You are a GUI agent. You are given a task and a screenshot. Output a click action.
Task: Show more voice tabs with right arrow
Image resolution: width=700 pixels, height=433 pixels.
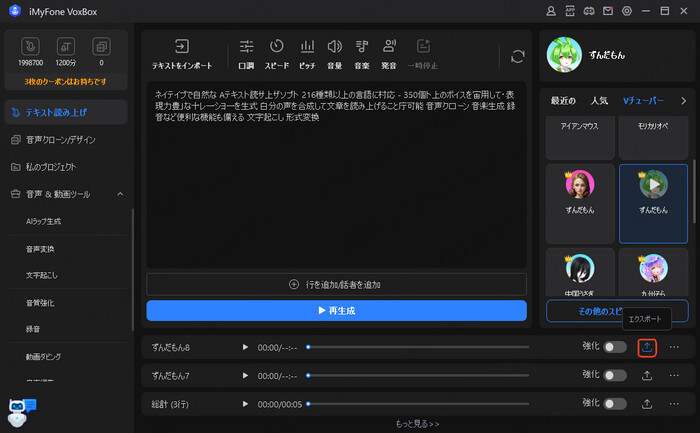pos(683,101)
